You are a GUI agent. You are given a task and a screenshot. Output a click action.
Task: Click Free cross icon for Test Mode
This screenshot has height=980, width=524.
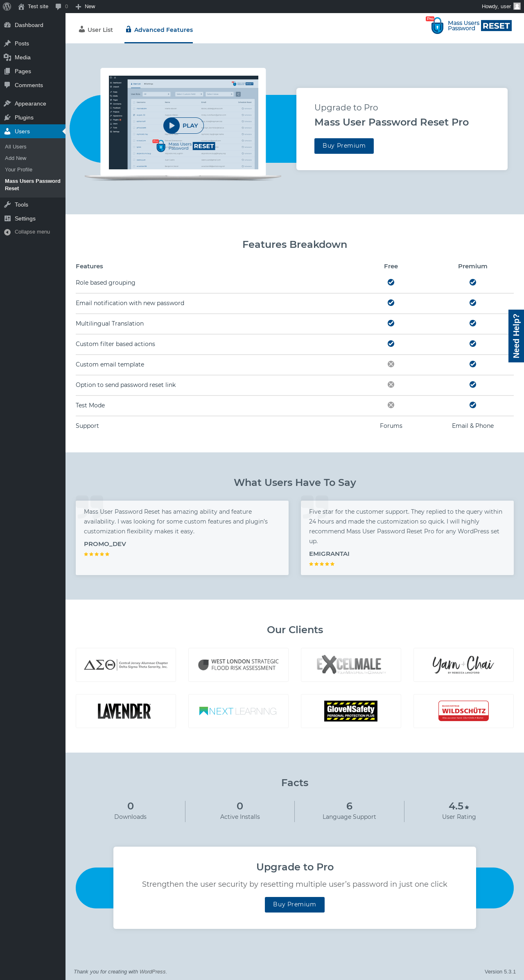pyautogui.click(x=391, y=405)
